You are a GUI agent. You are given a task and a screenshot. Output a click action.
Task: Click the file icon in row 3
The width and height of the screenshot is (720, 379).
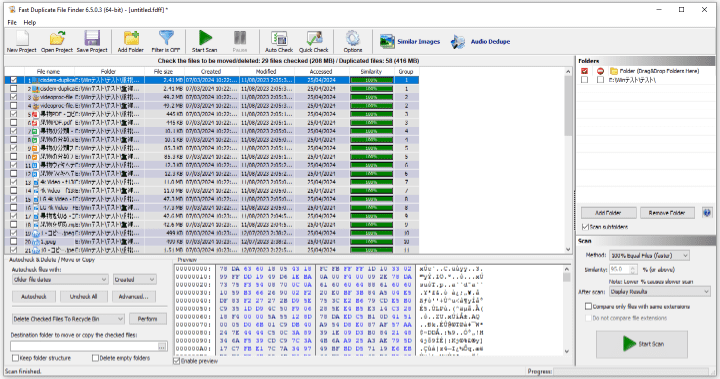(36, 97)
